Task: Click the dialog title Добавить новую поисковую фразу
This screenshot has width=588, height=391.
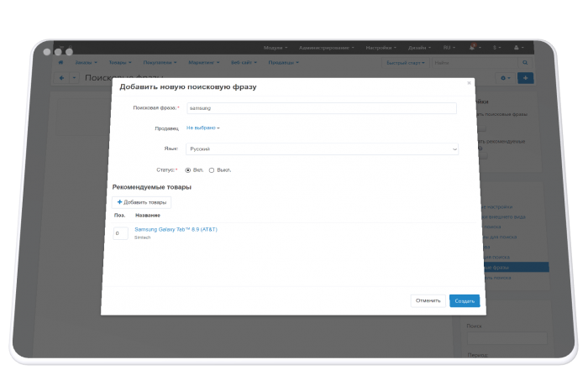Action: (188, 87)
